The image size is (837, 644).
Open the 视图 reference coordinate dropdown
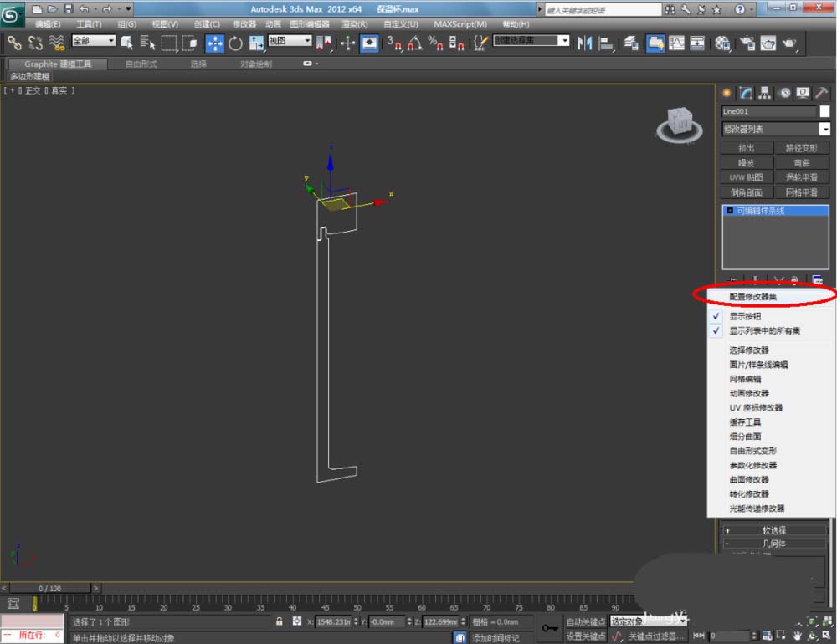click(290, 41)
